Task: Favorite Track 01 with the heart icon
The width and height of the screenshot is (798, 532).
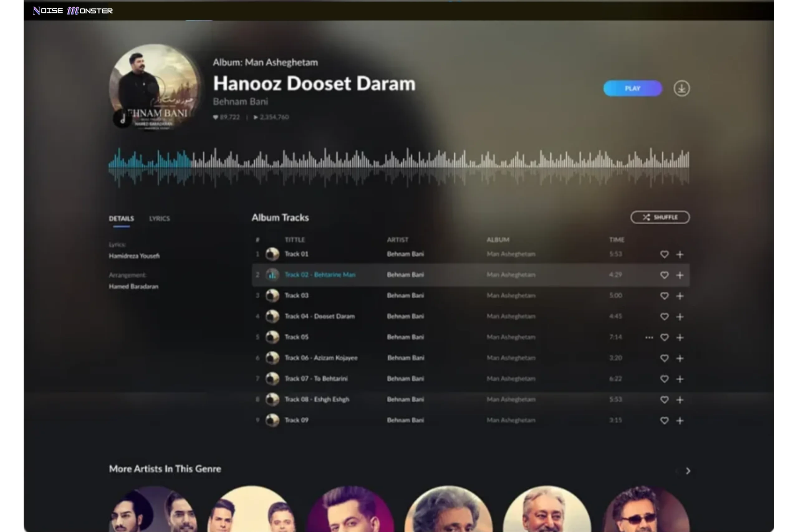Action: 664,254
